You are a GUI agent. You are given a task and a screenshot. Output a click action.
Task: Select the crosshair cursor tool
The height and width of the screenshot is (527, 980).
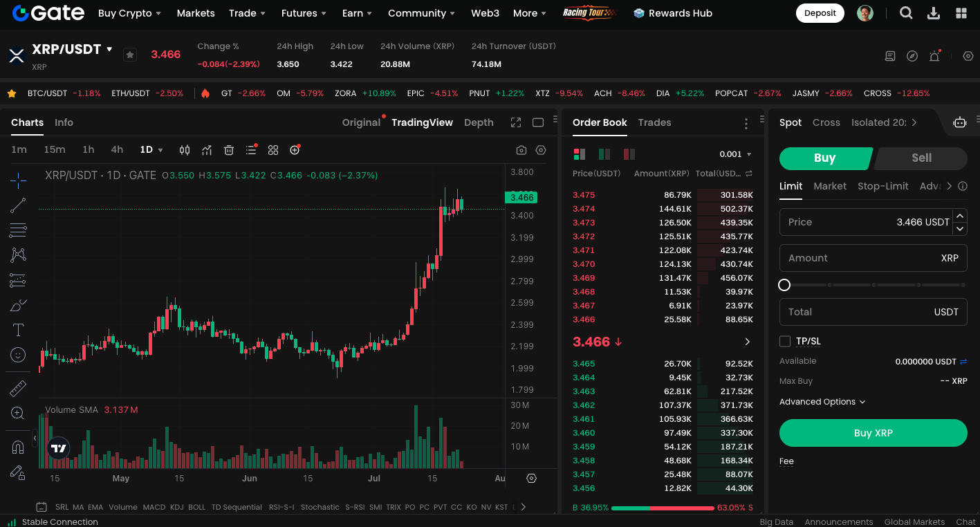tap(18, 181)
